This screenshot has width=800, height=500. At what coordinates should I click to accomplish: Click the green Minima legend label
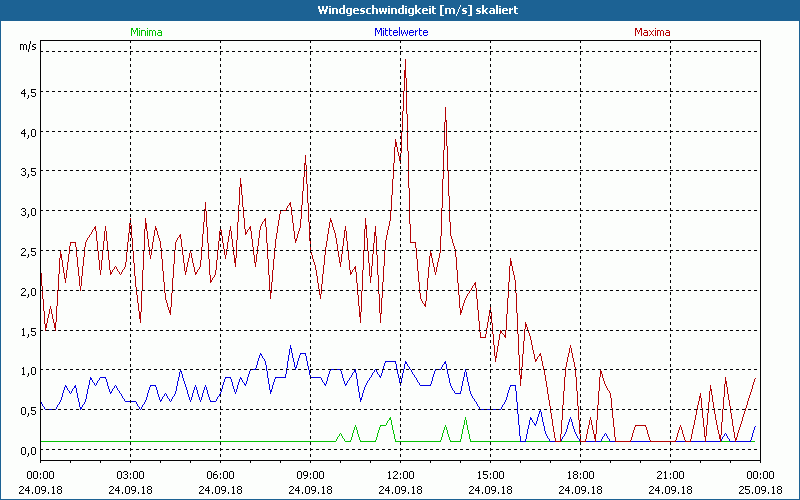[x=145, y=32]
